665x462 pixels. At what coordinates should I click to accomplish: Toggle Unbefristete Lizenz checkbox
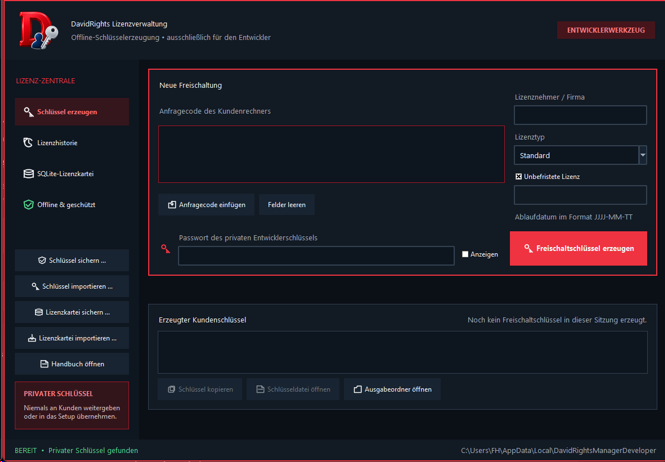point(518,176)
